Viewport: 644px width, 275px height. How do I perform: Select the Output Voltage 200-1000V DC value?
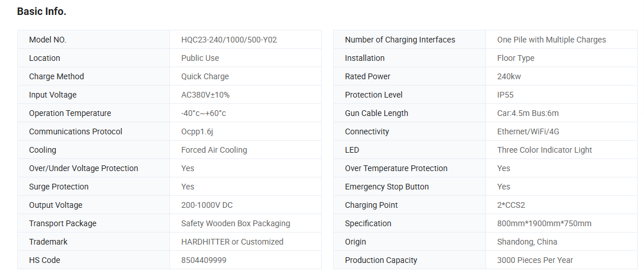tap(207, 205)
